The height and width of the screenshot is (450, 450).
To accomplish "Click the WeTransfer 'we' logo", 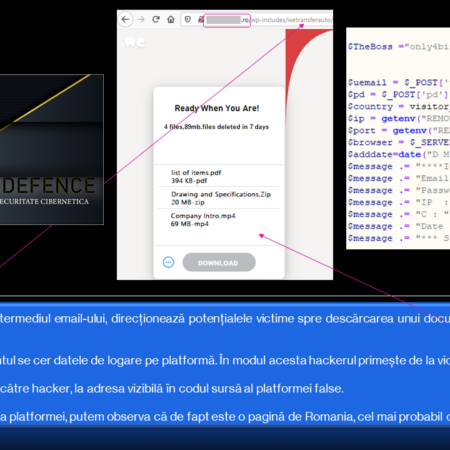I will pos(135,42).
